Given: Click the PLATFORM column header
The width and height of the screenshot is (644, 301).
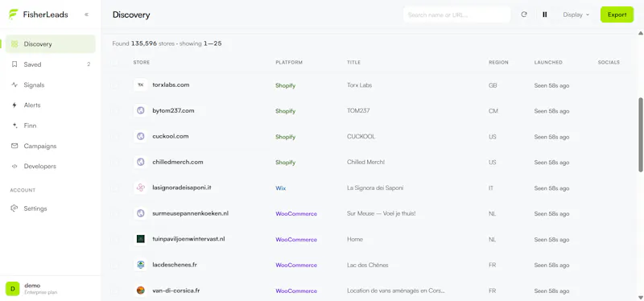Looking at the screenshot, I should coord(289,63).
